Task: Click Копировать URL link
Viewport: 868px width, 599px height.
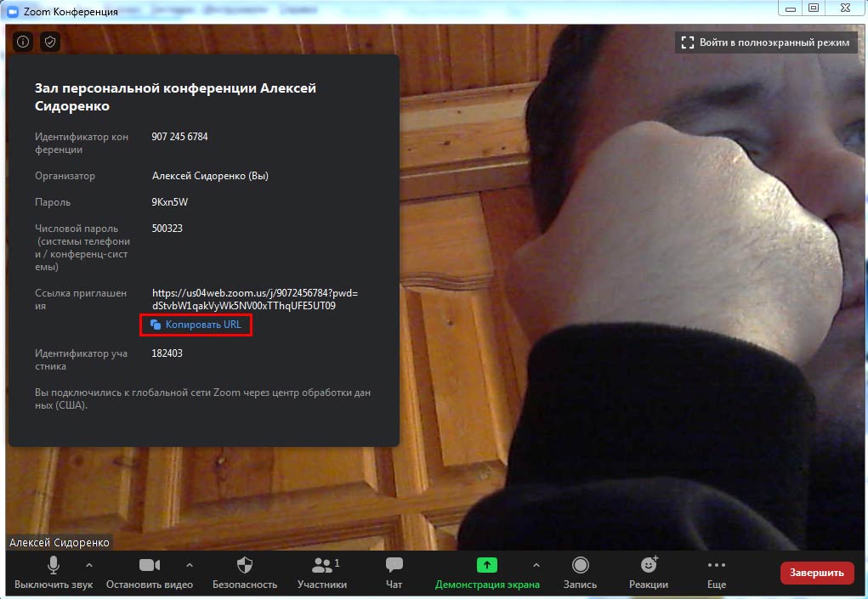Action: coord(202,325)
